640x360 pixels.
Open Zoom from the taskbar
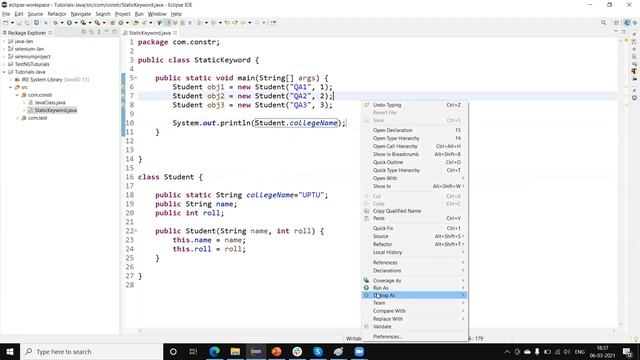coord(359,351)
